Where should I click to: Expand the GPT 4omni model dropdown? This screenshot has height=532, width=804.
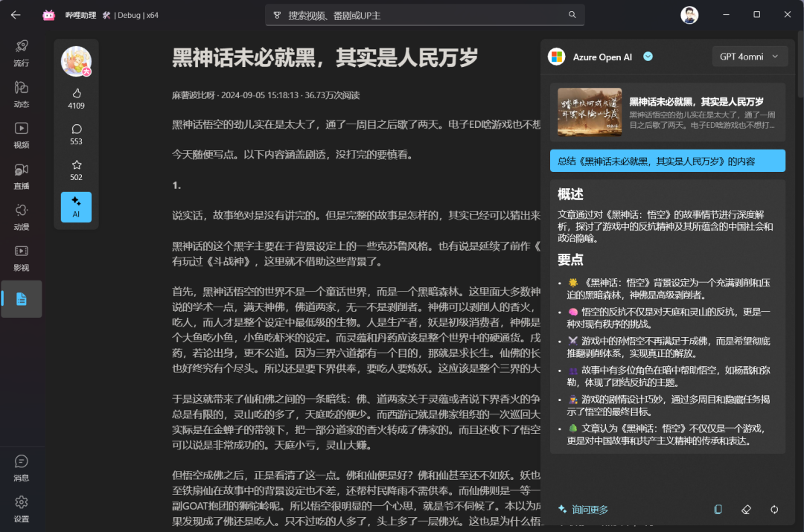point(750,57)
